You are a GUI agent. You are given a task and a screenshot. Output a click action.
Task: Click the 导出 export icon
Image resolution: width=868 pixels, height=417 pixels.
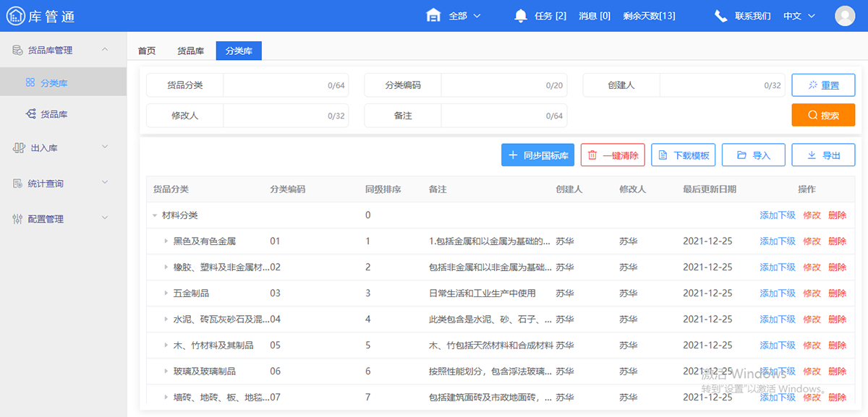tap(810, 154)
